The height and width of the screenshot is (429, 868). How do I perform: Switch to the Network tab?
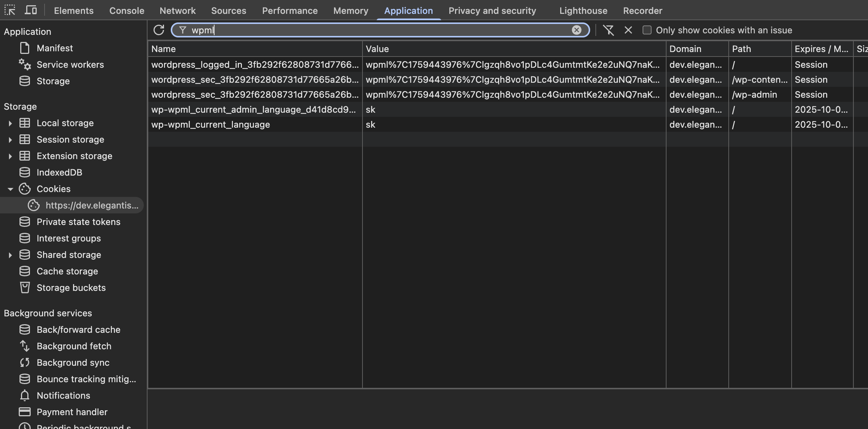click(177, 10)
